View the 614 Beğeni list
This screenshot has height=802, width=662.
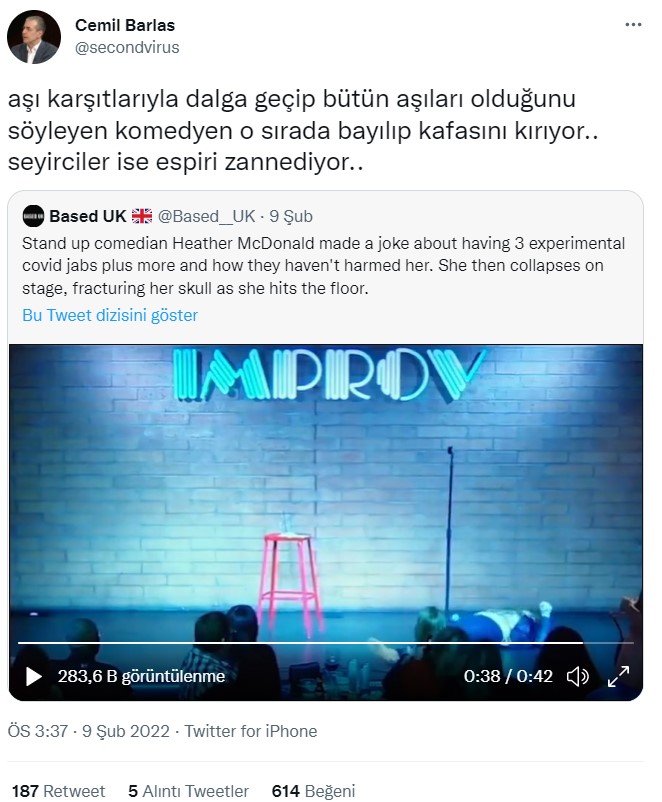coord(313,791)
